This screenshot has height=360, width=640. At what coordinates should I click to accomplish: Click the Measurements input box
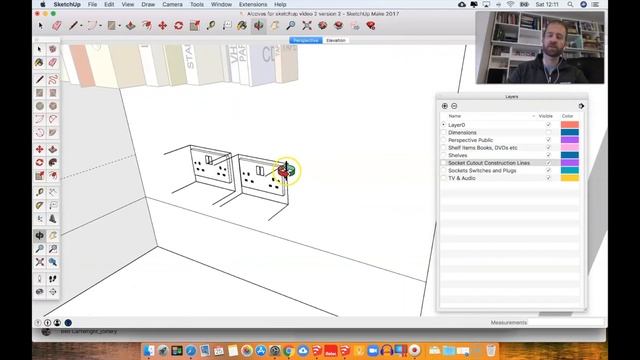click(x=566, y=322)
